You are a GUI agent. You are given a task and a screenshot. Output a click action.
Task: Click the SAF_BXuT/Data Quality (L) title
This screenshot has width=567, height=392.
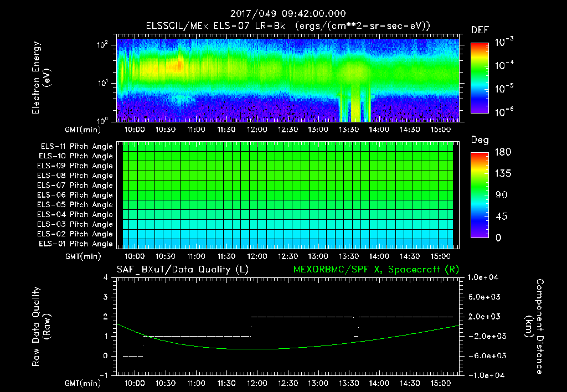pyautogui.click(x=183, y=270)
